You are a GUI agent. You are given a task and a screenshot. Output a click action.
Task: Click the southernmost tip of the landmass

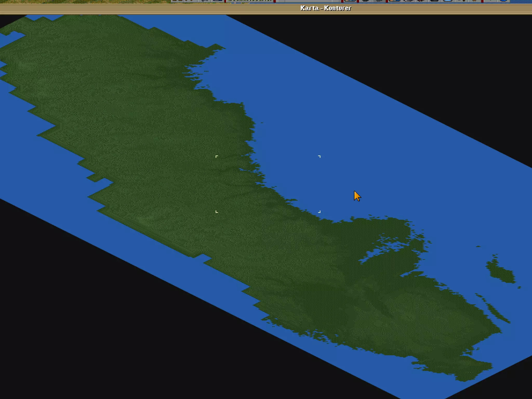click(464, 380)
